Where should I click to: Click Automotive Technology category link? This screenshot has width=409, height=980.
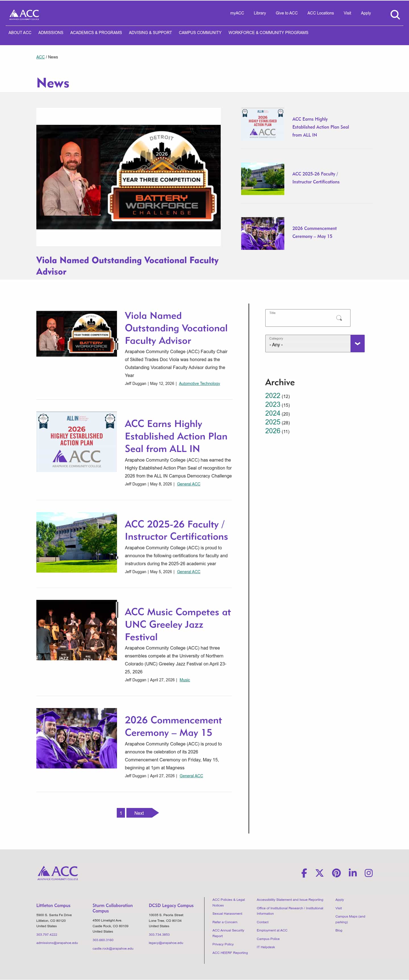199,384
